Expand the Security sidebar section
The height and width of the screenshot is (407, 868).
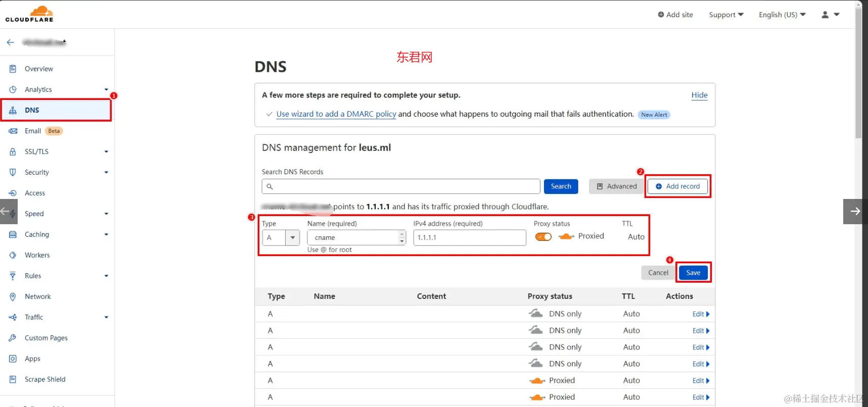106,172
